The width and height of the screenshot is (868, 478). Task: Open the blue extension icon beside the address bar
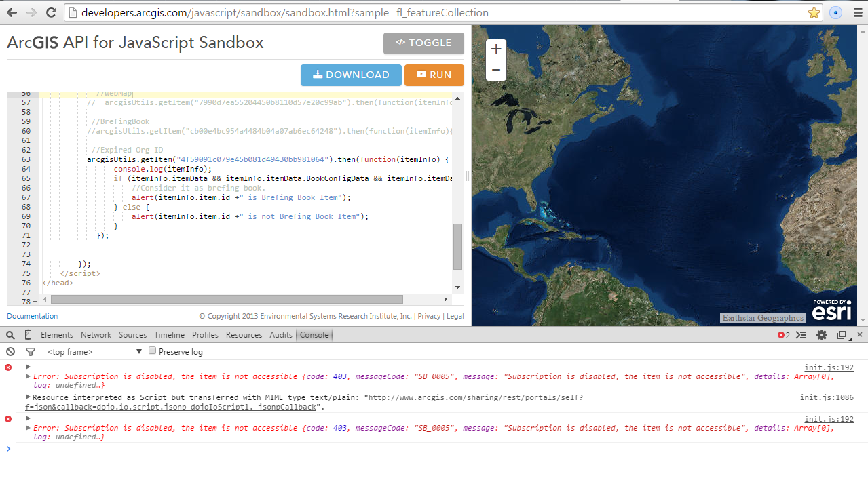[x=835, y=12]
